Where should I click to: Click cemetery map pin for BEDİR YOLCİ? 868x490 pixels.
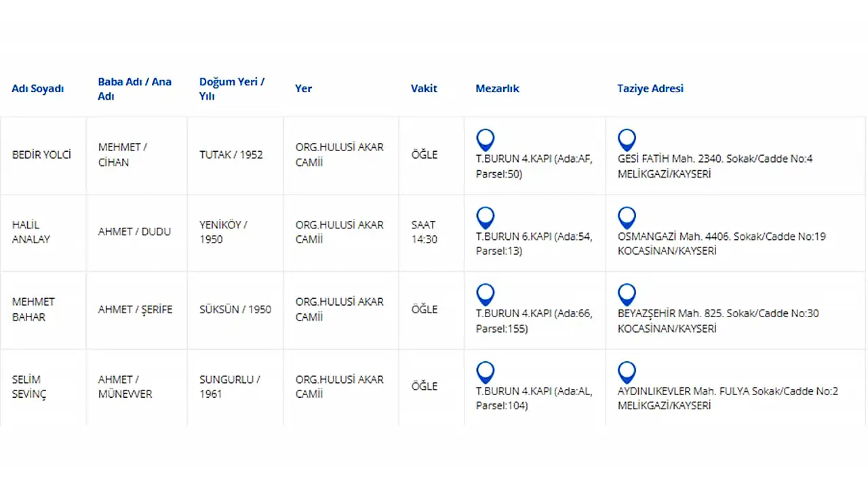[485, 140]
